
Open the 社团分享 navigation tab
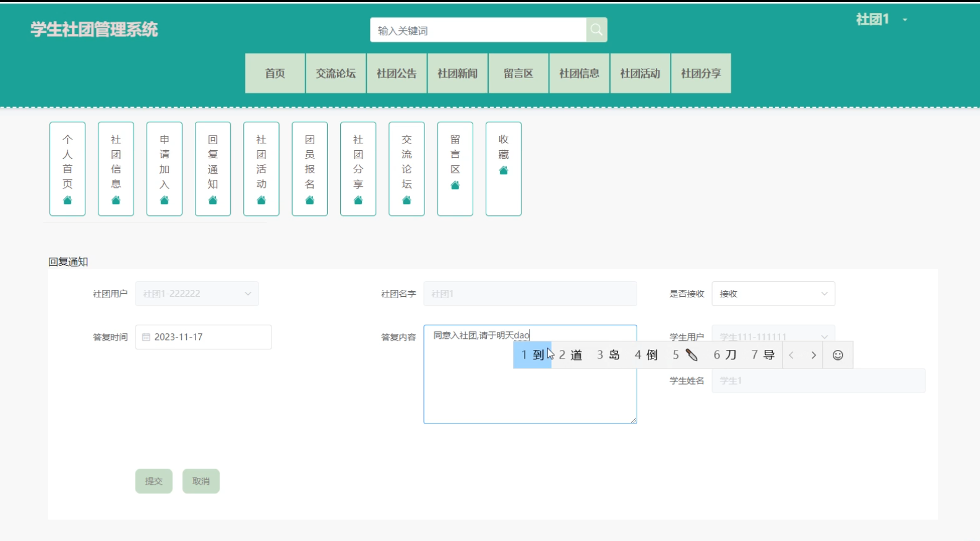click(701, 74)
